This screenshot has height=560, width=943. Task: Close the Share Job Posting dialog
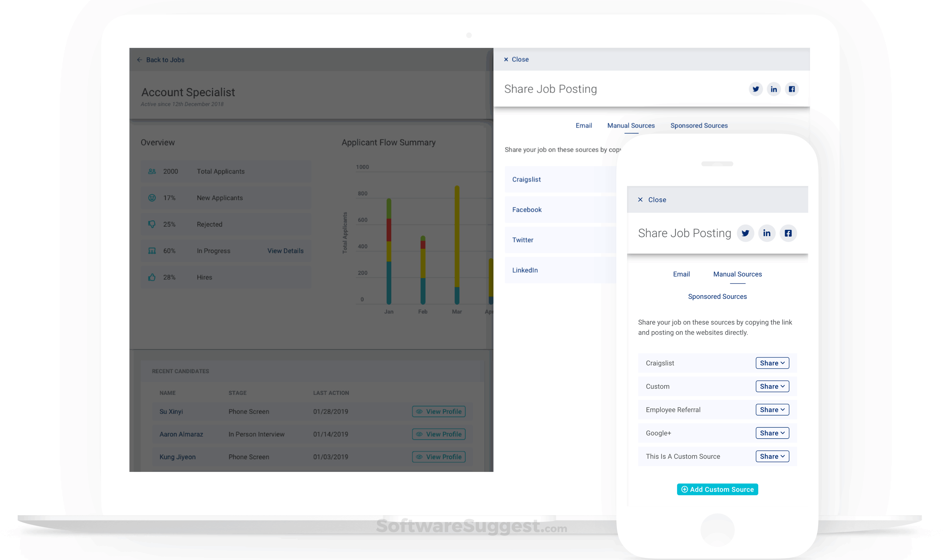(x=516, y=59)
